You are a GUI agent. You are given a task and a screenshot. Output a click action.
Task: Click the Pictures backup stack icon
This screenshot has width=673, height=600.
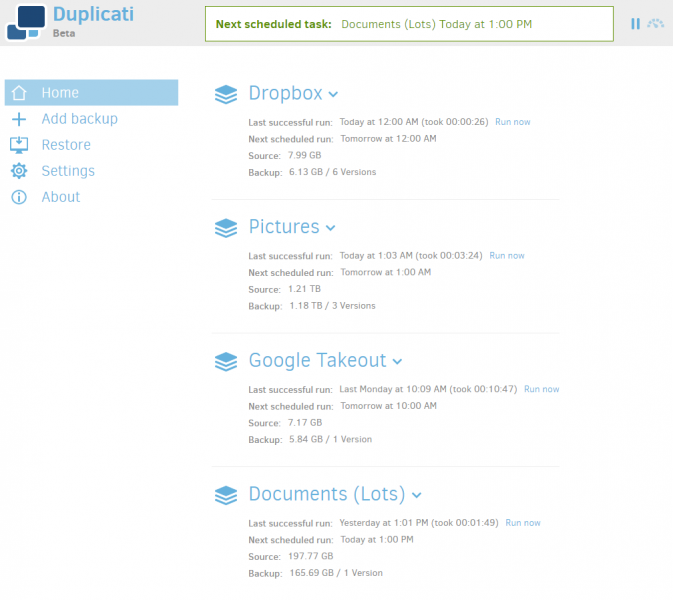pyautogui.click(x=226, y=228)
